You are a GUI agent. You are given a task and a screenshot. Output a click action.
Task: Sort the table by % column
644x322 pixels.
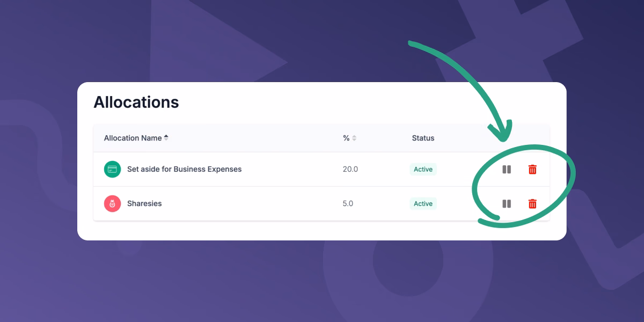[x=350, y=138]
